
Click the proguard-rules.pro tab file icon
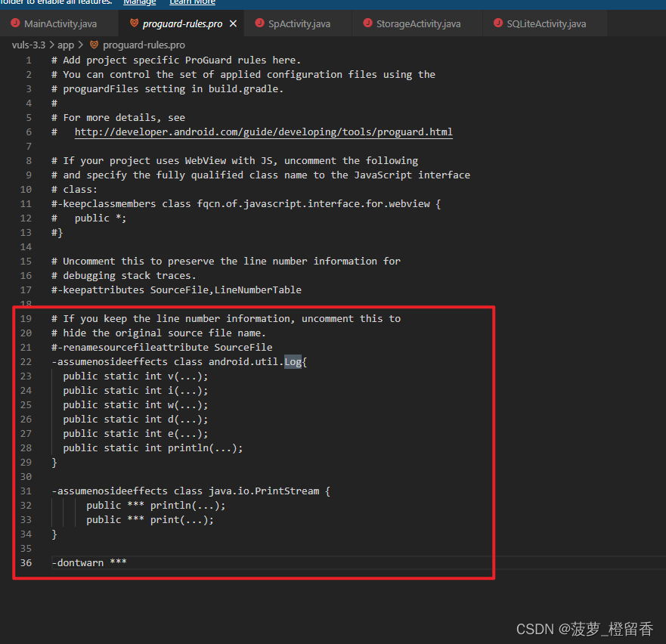pyautogui.click(x=134, y=24)
